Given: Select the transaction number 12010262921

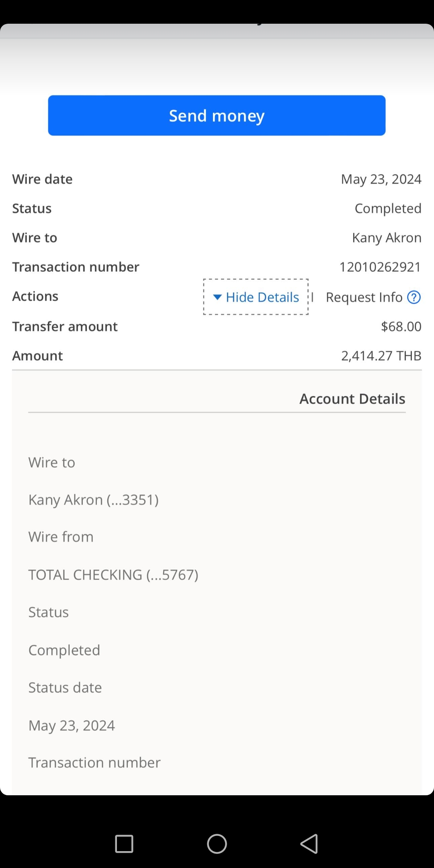Looking at the screenshot, I should (x=380, y=267).
